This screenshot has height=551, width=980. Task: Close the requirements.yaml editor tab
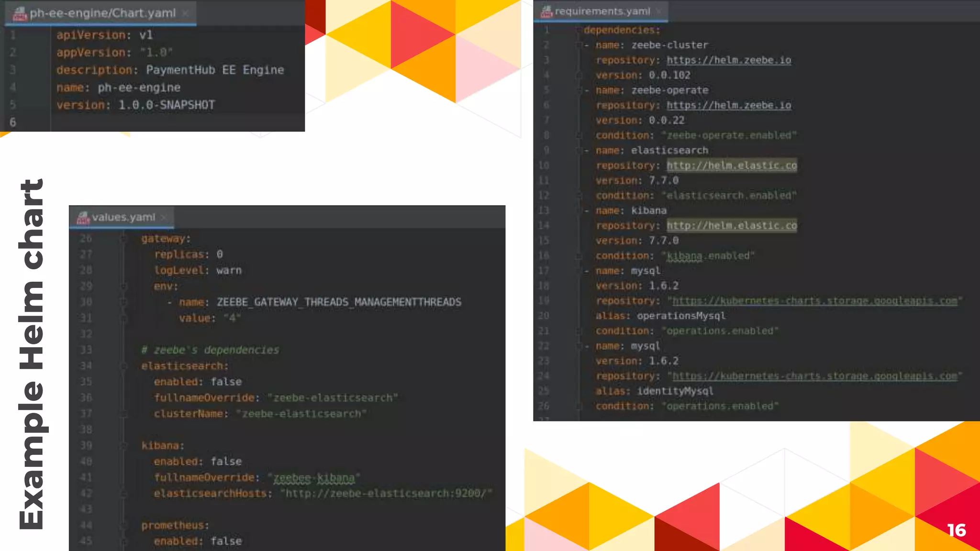point(659,11)
